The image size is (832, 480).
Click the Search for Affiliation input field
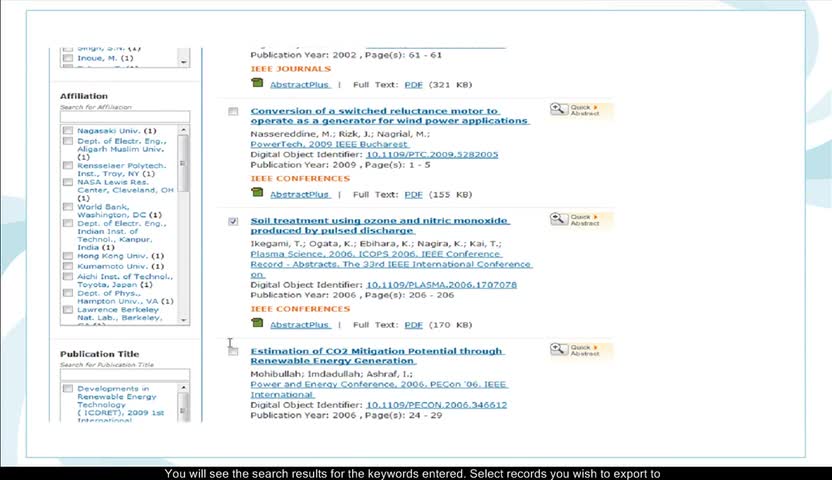click(x=125, y=117)
